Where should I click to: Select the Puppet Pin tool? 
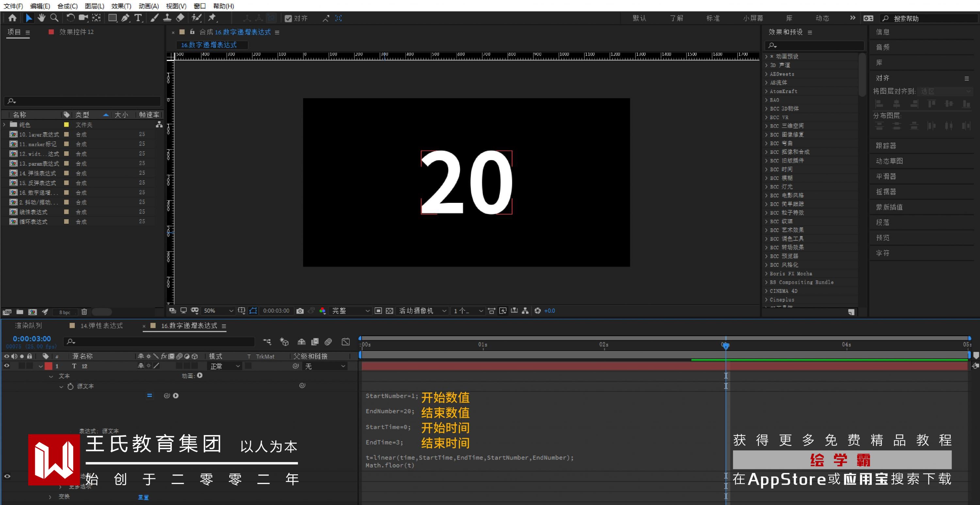coord(212,18)
